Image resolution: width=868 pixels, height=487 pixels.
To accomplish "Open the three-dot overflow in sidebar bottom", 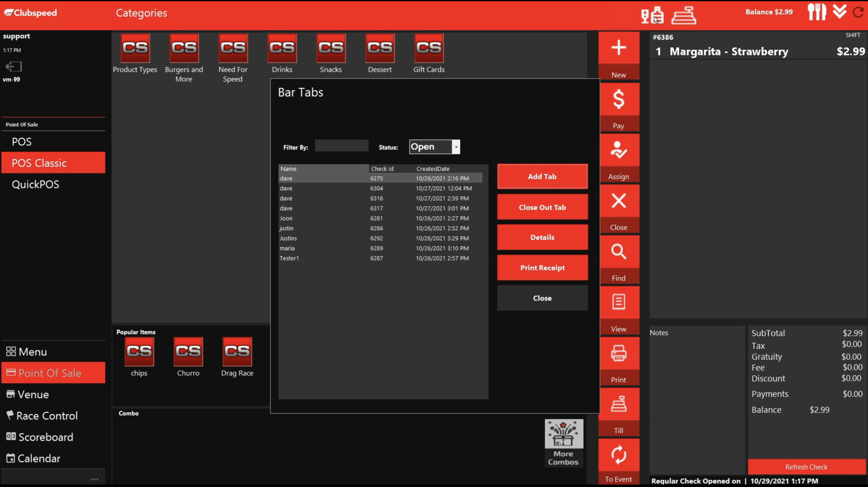I will 95,479.
